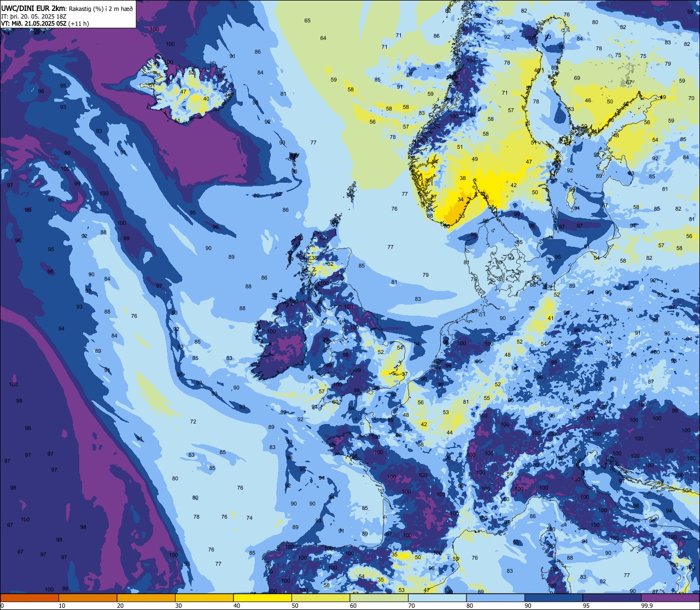Click the '32' humidity value over Scotland
The height and width of the screenshot is (610, 700).
point(330,264)
